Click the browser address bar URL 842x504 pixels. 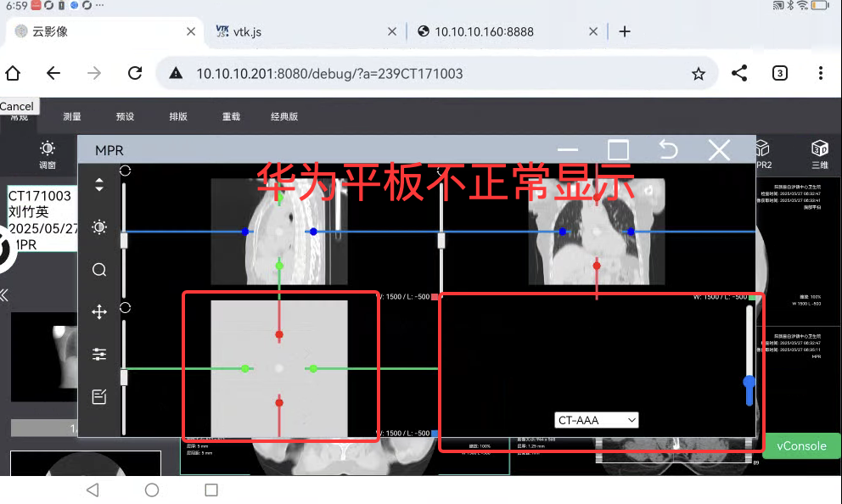click(x=329, y=74)
